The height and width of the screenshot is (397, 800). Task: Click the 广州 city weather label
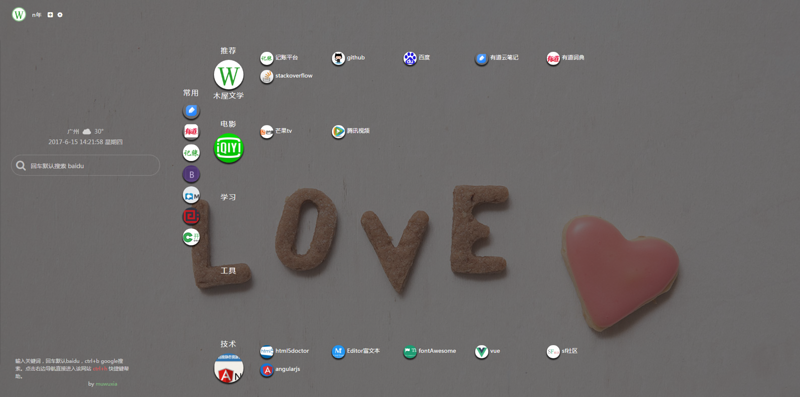coord(73,132)
